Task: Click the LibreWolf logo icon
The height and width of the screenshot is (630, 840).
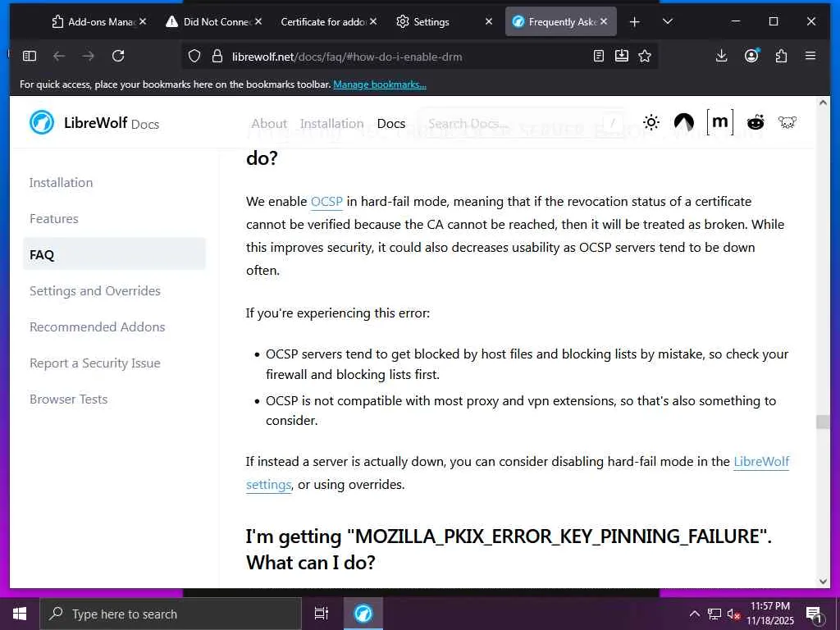Action: tap(42, 122)
